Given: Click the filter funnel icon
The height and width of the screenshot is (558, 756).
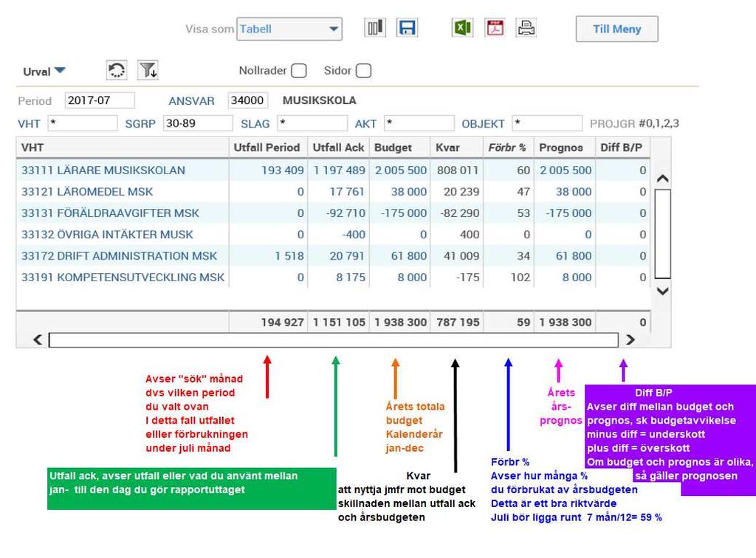Looking at the screenshot, I should (x=148, y=70).
